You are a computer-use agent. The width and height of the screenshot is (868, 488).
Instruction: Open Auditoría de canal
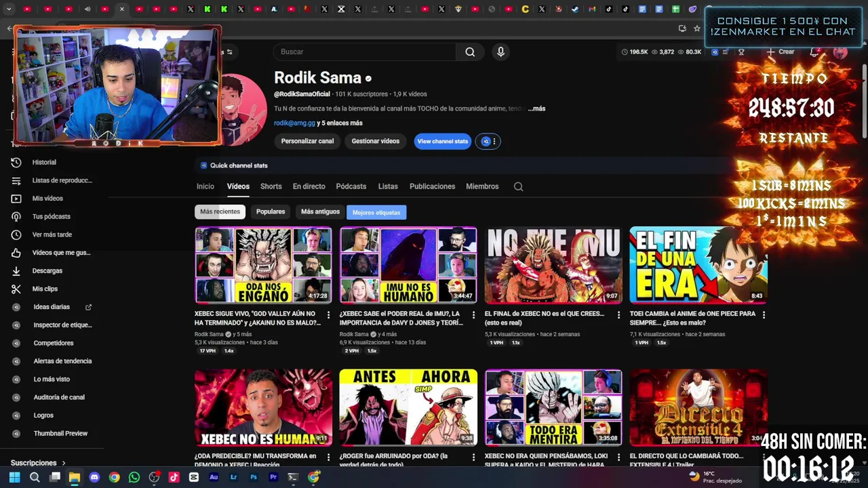click(x=59, y=397)
